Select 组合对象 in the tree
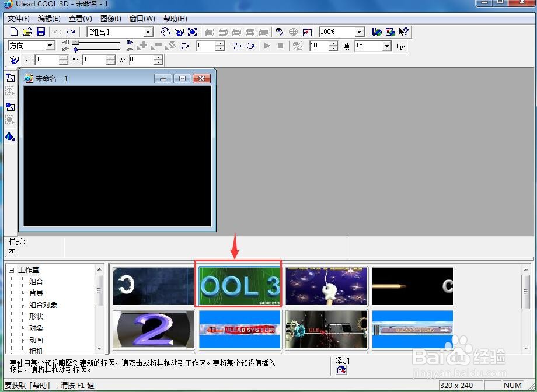 (x=43, y=305)
